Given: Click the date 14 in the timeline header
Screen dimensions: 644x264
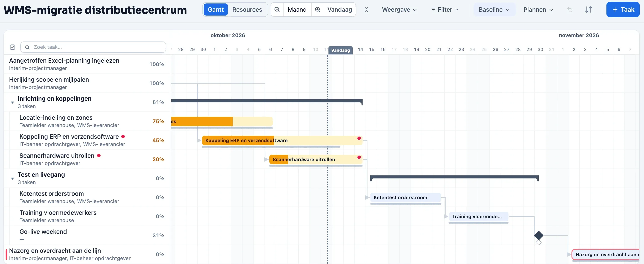Looking at the screenshot, I should [360, 49].
